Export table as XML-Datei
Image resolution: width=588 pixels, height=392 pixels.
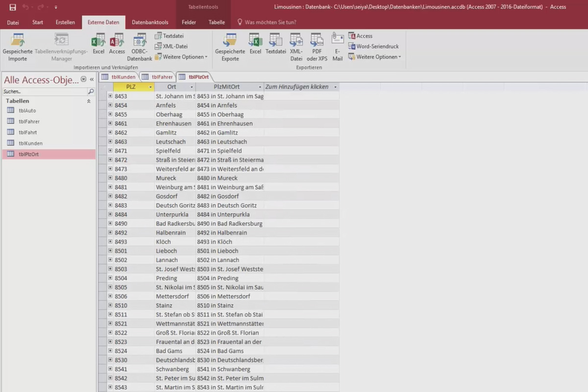tap(296, 47)
